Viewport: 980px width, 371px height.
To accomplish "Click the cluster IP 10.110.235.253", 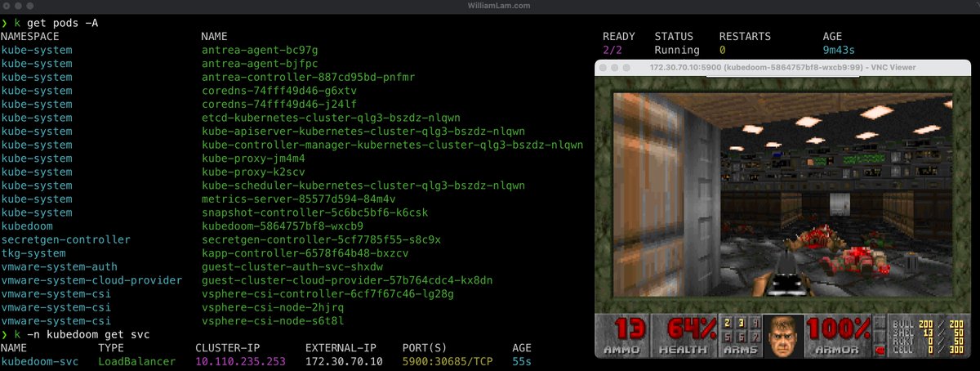I will (x=242, y=361).
